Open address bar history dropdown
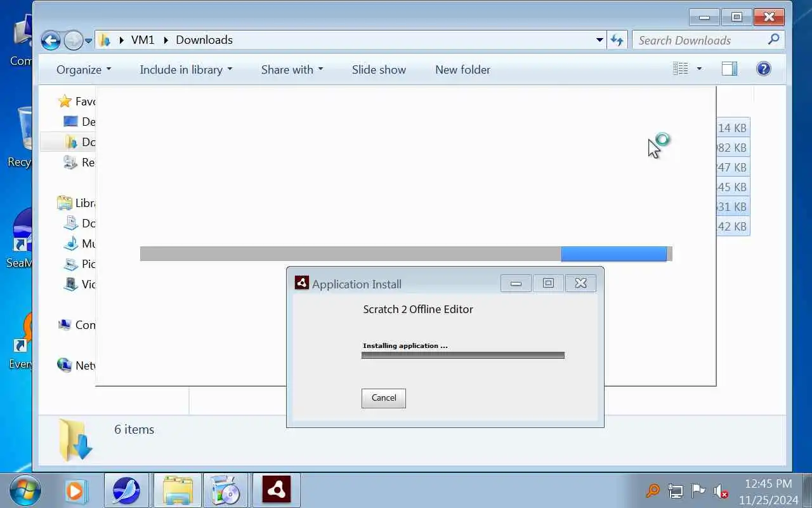Viewport: 812px width, 508px height. coord(599,40)
